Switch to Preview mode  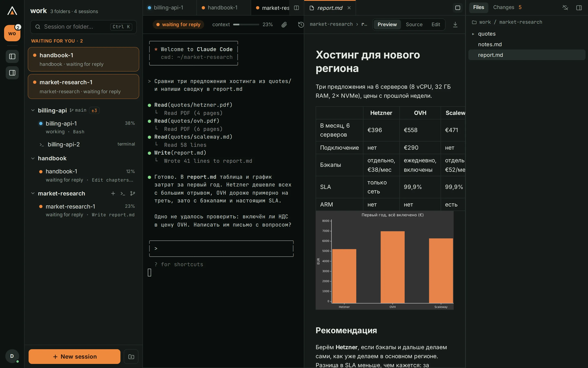point(387,25)
